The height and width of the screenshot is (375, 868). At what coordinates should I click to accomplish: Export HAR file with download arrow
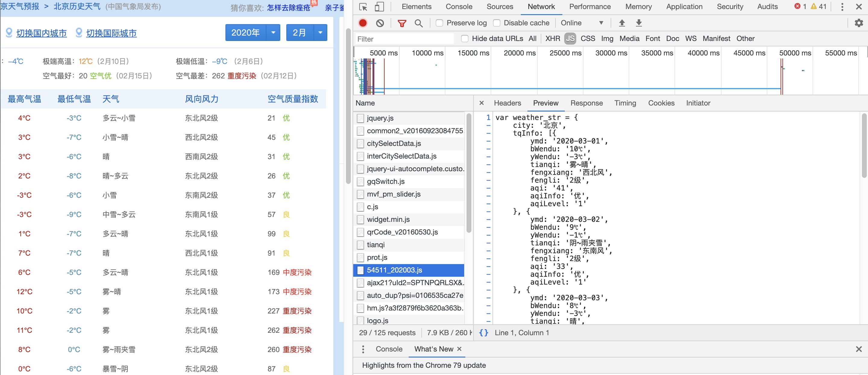click(639, 23)
